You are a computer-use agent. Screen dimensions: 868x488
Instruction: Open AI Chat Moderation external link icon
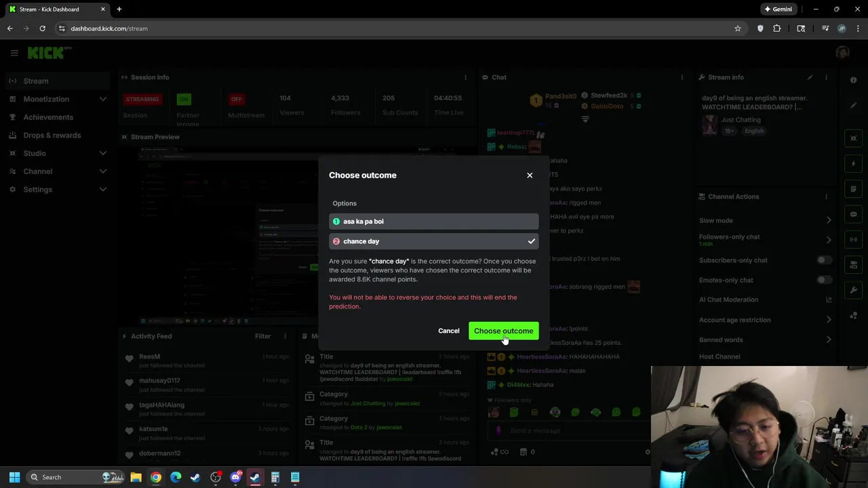pyautogui.click(x=829, y=300)
